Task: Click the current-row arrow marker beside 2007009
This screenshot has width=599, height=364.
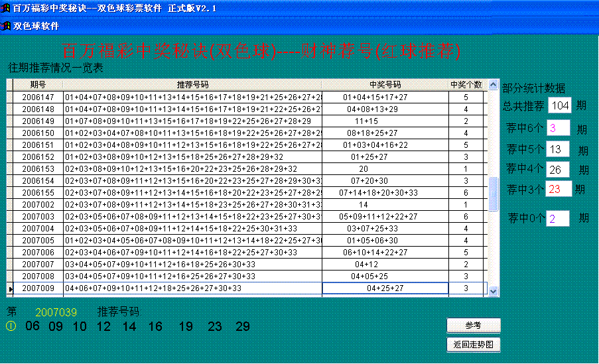Action: coord(10,288)
